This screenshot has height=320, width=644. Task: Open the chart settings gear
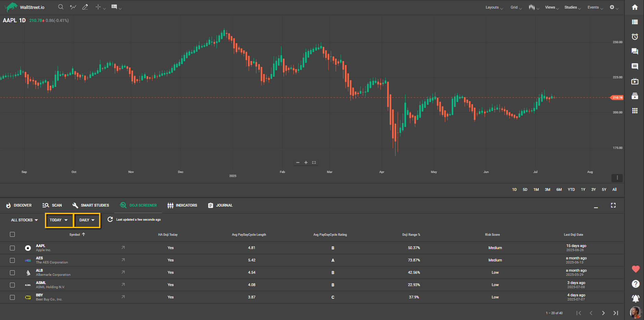pyautogui.click(x=612, y=7)
